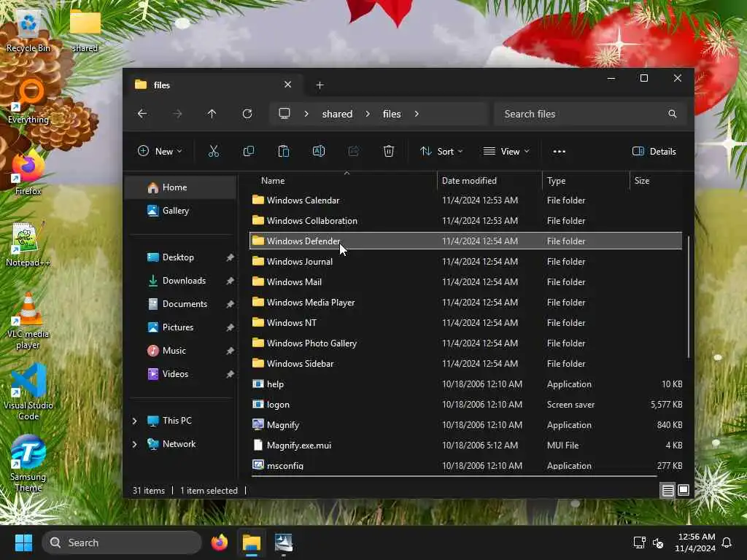This screenshot has height=560, width=747.
Task: Click the search magnifier icon in Search files
Action: (672, 114)
